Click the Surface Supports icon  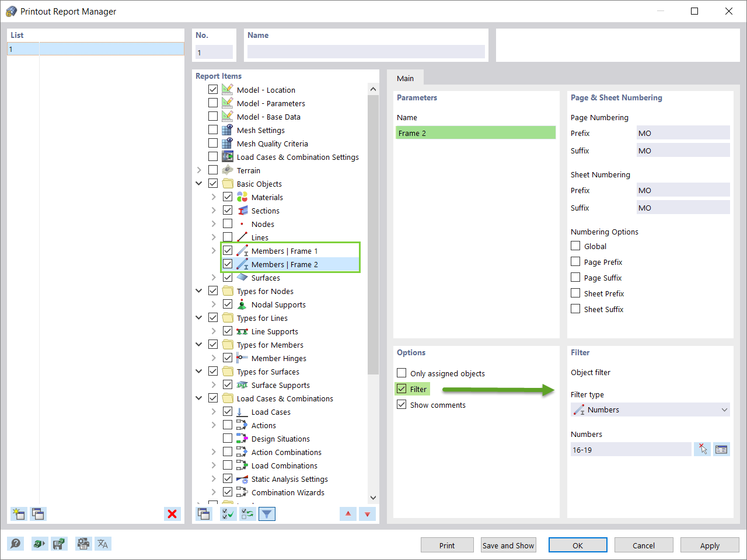(x=242, y=385)
